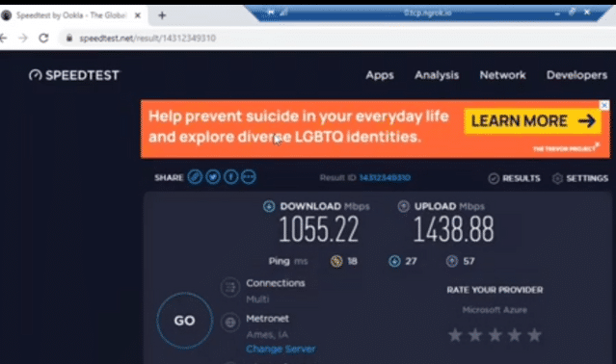Click the LEARN MORE ad button

[533, 121]
